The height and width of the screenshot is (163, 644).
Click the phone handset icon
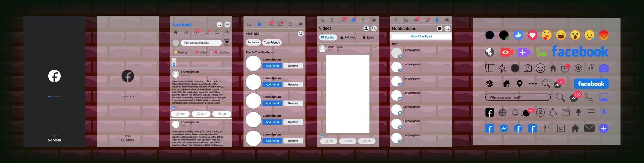pos(589,97)
